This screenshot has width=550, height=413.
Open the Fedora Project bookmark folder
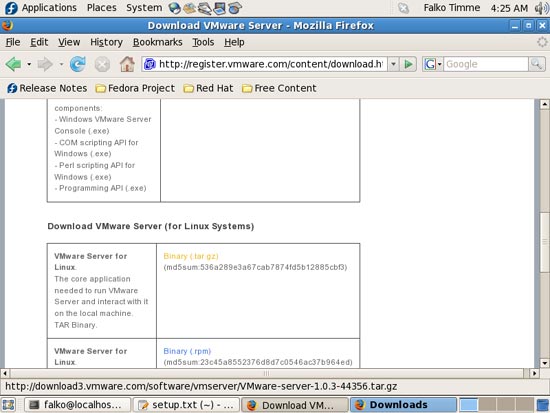(x=135, y=88)
